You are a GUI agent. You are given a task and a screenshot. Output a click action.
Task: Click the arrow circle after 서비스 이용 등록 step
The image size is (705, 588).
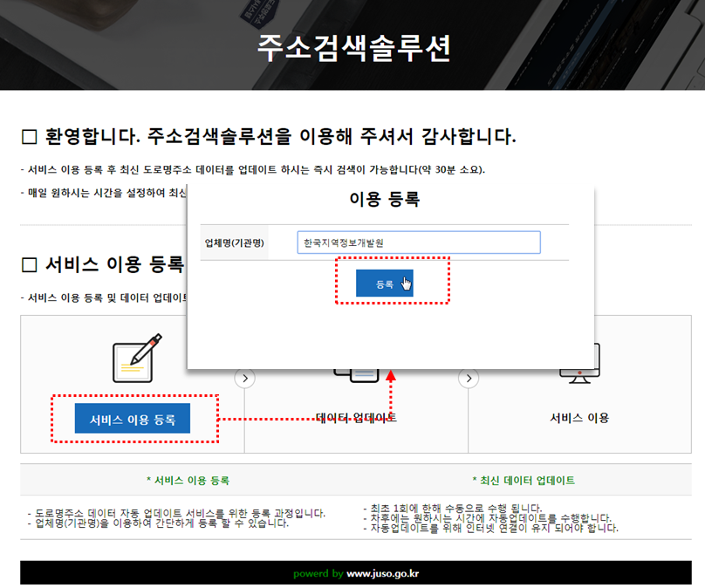(x=244, y=379)
